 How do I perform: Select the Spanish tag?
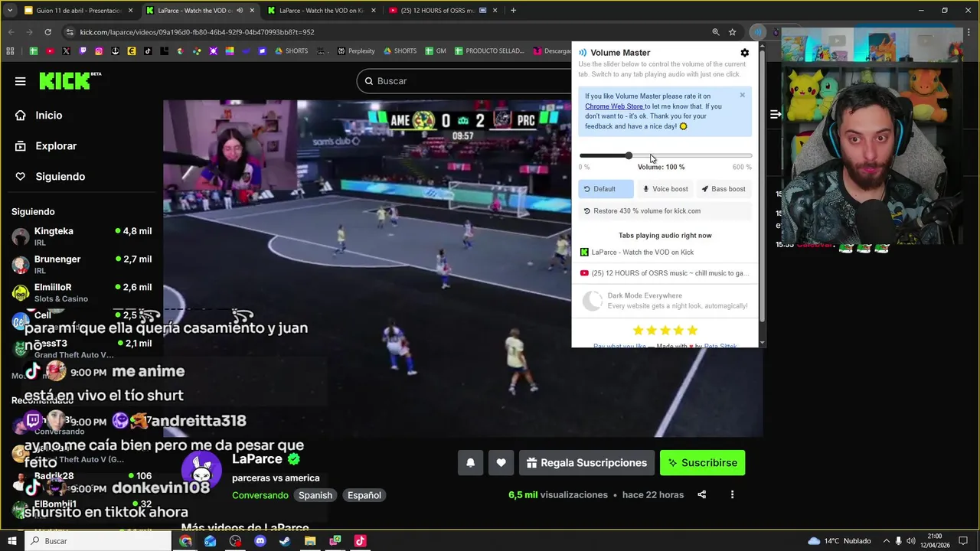315,495
